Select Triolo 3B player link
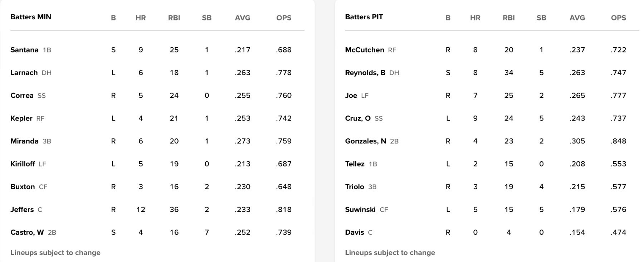The width and height of the screenshot is (644, 262). (x=354, y=187)
